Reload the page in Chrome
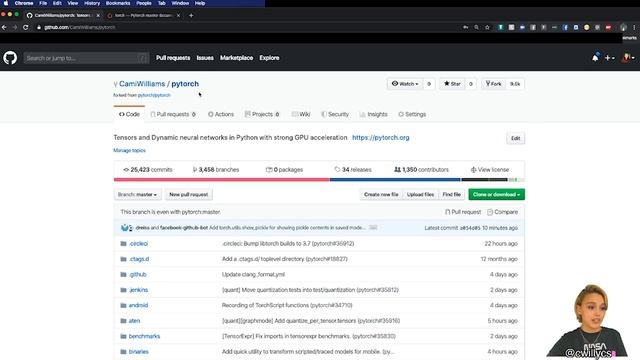 (x=26, y=27)
